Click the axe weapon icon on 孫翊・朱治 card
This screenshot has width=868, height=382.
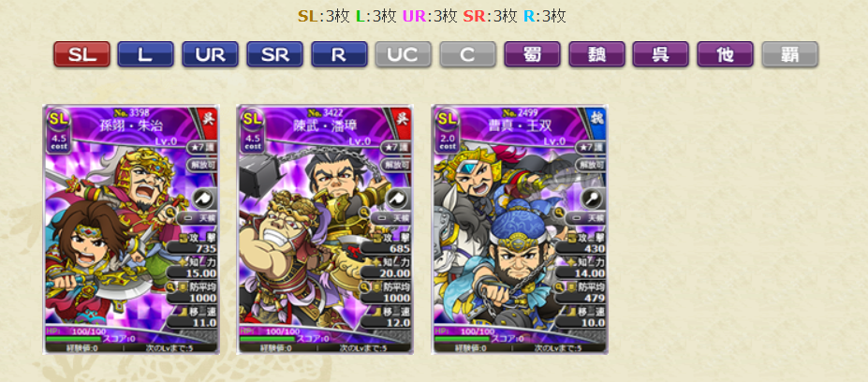tap(204, 198)
